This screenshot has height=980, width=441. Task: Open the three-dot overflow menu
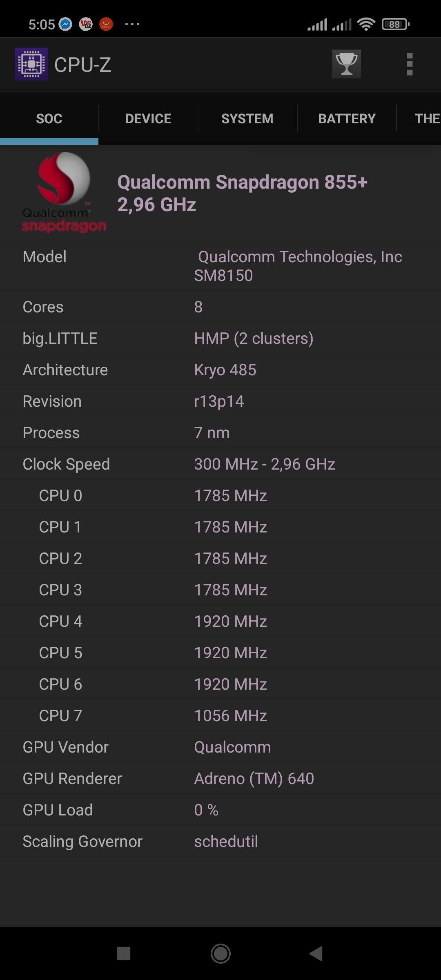(410, 64)
